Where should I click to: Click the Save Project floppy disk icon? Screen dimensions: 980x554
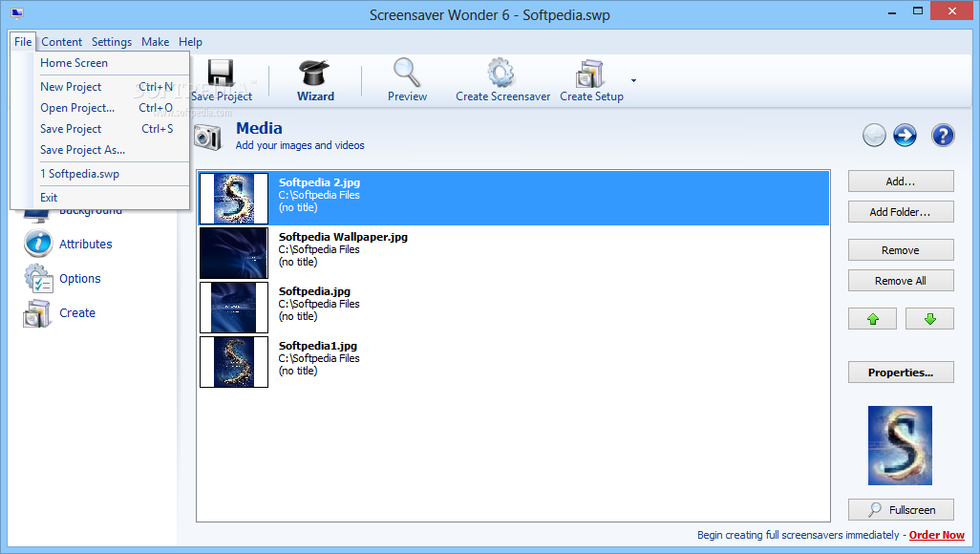pos(220,73)
